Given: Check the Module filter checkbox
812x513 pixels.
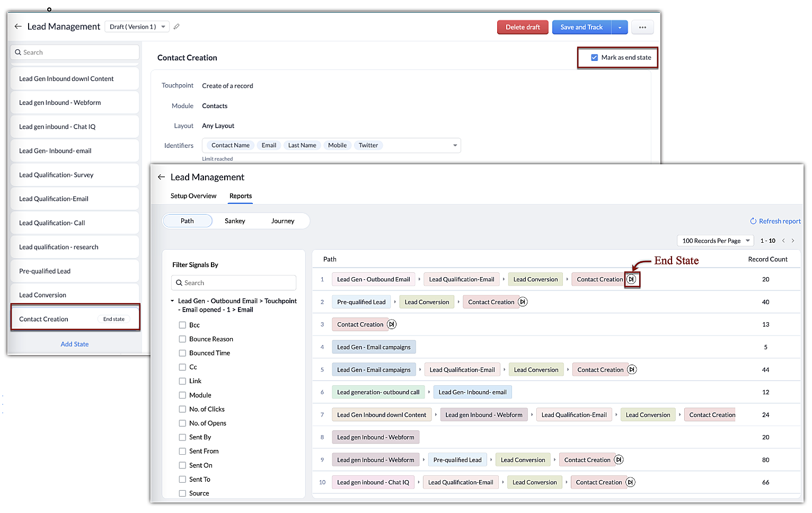Looking at the screenshot, I should (x=182, y=395).
